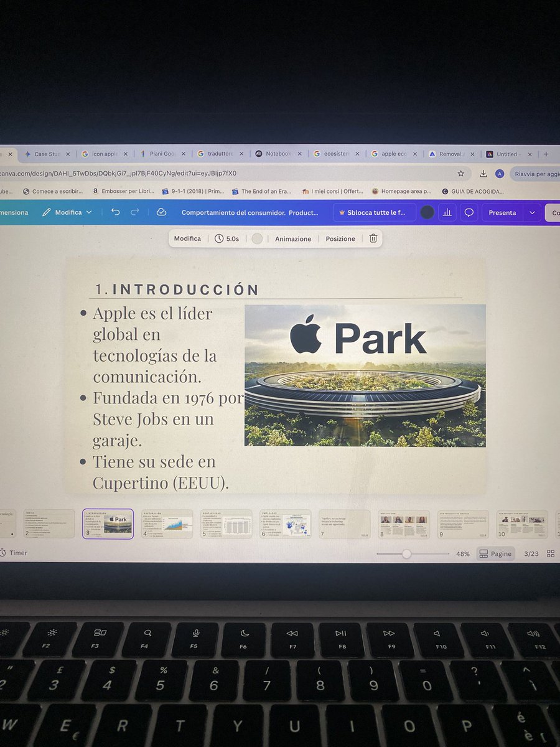Expand the dropdown arrow next to Presenta
Screen dimensions: 560x747
(x=531, y=212)
